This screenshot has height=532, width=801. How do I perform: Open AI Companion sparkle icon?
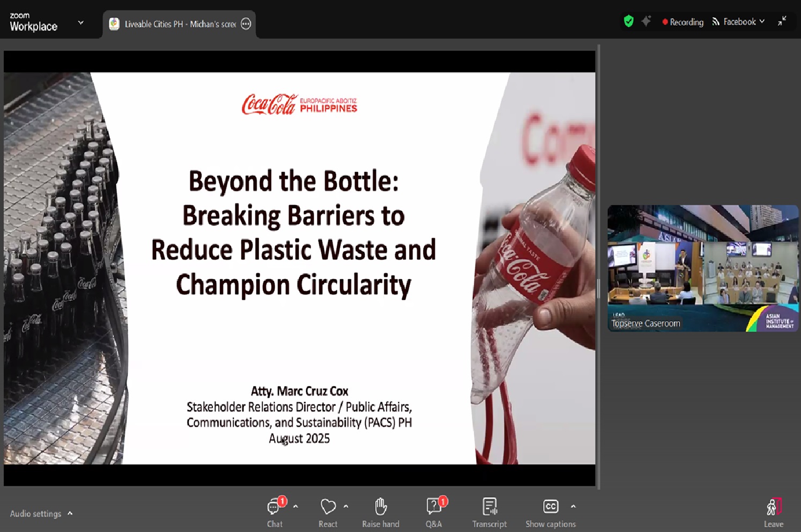point(646,21)
